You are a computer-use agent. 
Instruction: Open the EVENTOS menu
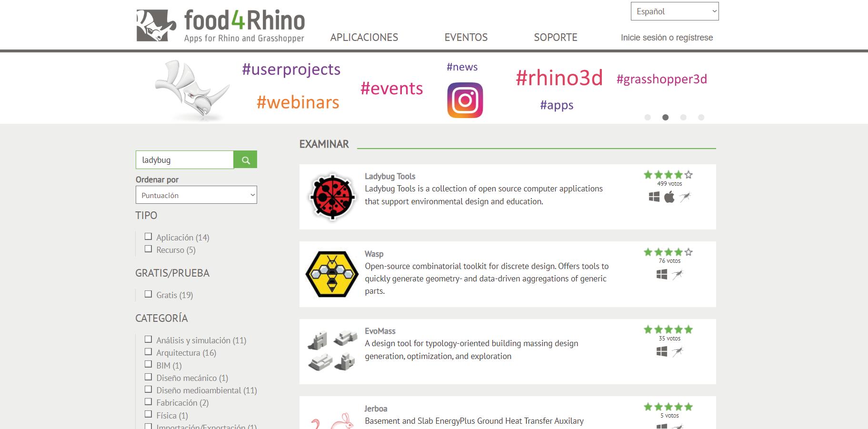pos(466,37)
